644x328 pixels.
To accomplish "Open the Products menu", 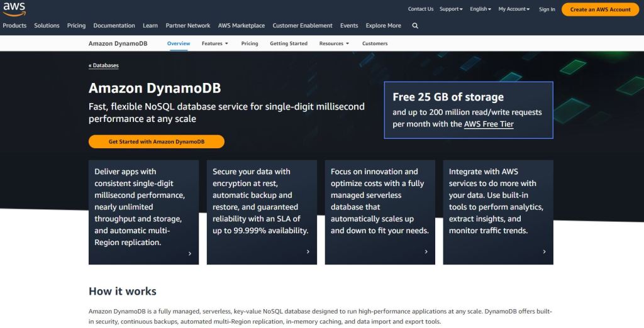I will (14, 26).
